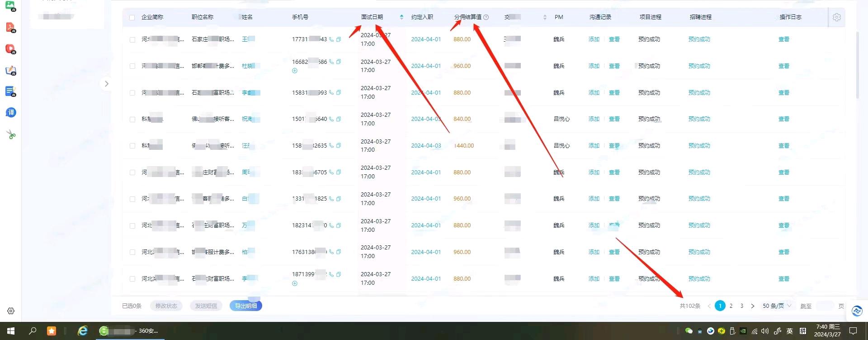The image size is (868, 340).
Task: Copy phone number starting 15831
Action: coord(339,92)
